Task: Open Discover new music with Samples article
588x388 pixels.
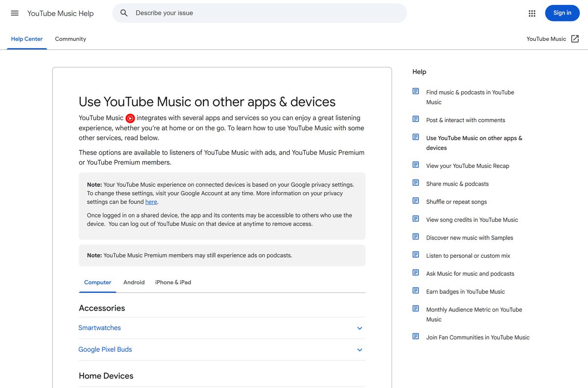Action: click(x=469, y=238)
